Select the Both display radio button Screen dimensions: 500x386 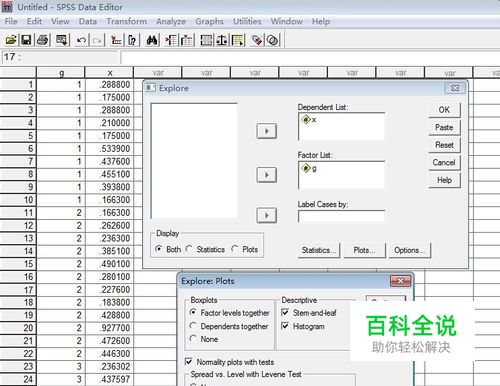[x=159, y=249]
